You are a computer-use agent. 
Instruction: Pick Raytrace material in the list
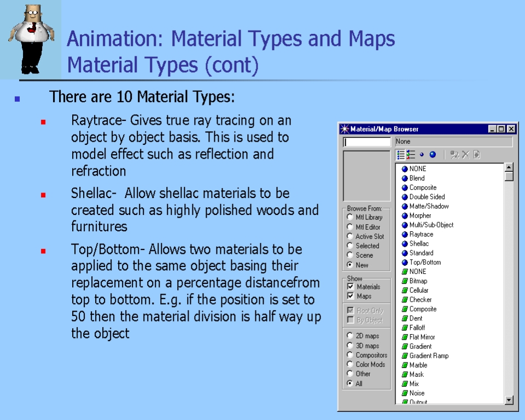point(421,234)
